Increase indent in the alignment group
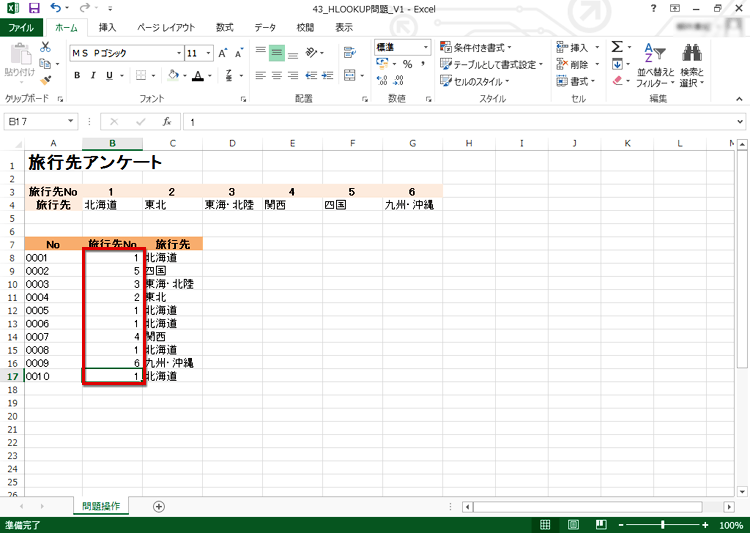The width and height of the screenshot is (750, 533). point(328,76)
